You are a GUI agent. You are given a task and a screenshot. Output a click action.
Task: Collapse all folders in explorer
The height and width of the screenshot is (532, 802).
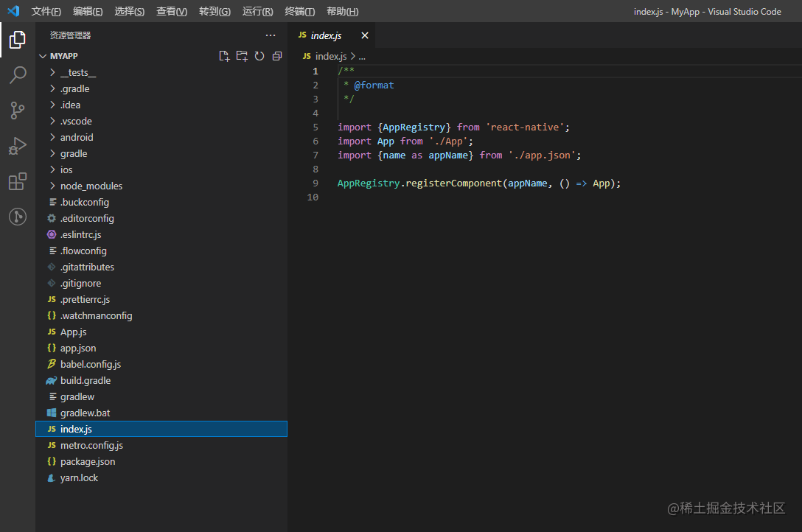pyautogui.click(x=277, y=56)
